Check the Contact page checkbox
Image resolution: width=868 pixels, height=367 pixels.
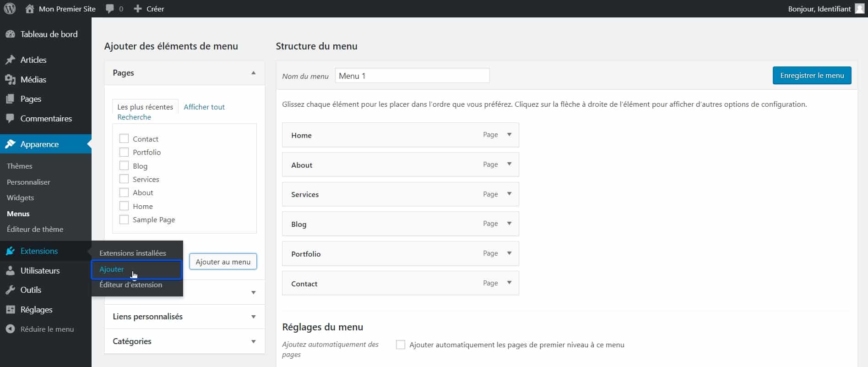pyautogui.click(x=124, y=139)
